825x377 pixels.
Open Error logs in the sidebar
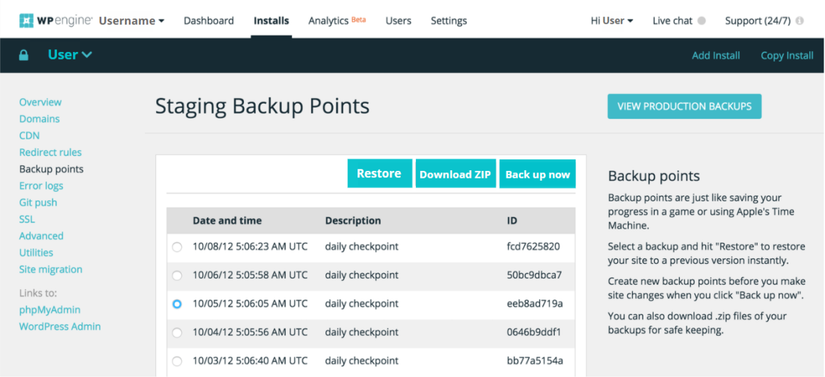[41, 186]
